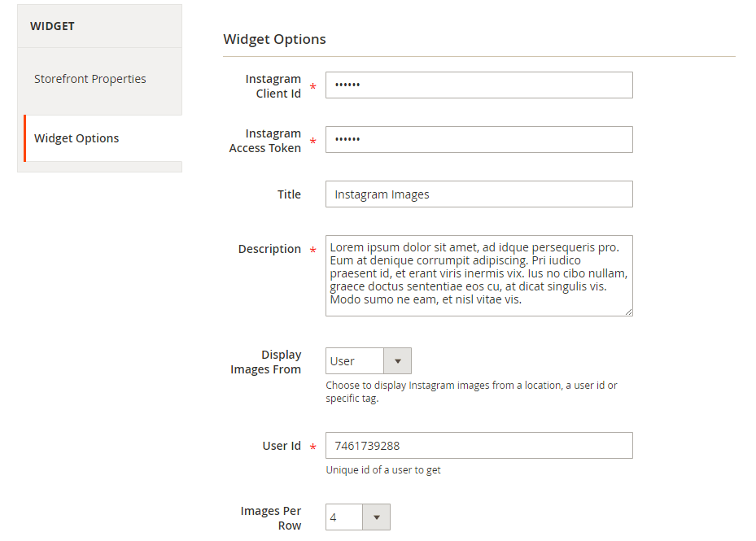Viewport: 756px width, 541px height.
Task: Click the Description textarea resize handle
Action: pyautogui.click(x=628, y=312)
